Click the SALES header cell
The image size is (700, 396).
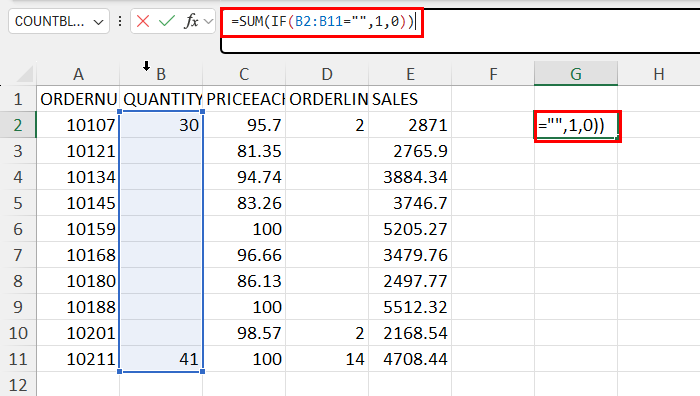[x=410, y=99]
